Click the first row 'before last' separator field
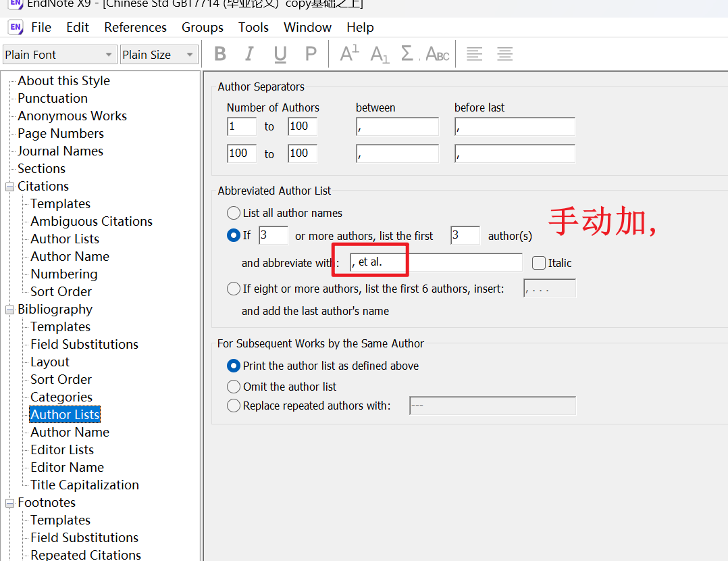The width and height of the screenshot is (728, 561). (x=515, y=126)
